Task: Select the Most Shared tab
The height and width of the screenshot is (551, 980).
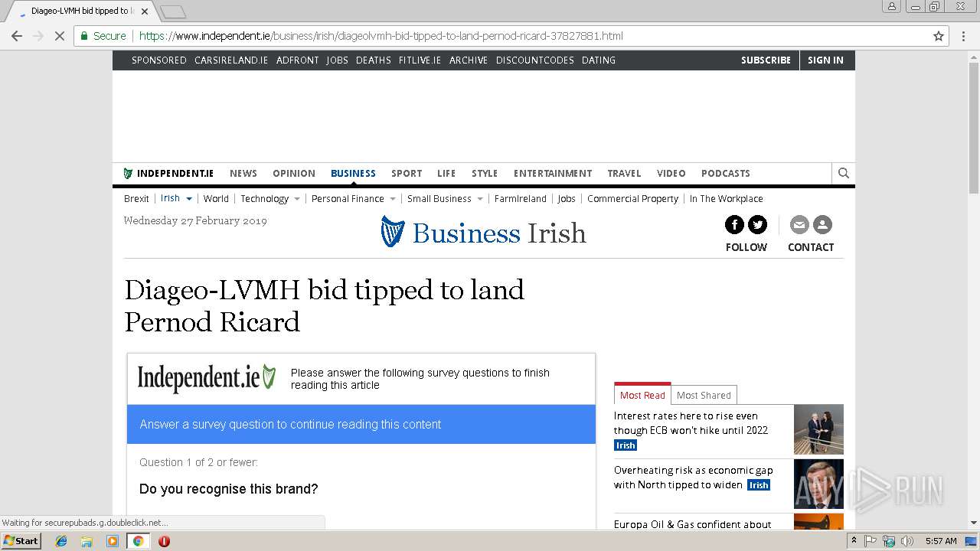Action: [704, 395]
